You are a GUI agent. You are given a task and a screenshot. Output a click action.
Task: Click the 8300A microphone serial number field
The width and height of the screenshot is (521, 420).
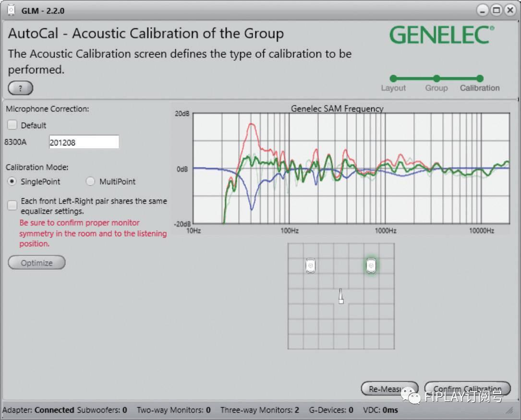(x=84, y=142)
